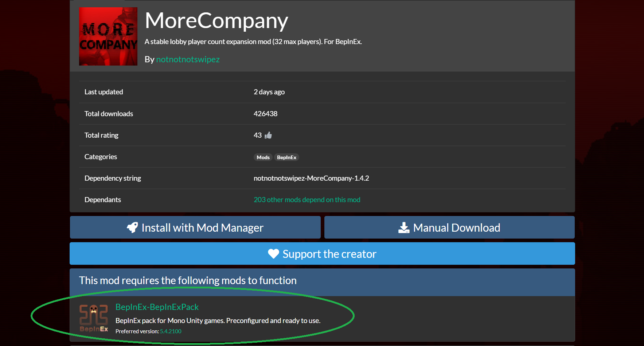
Task: Click the rocket icon on Install button
Action: 132,227
